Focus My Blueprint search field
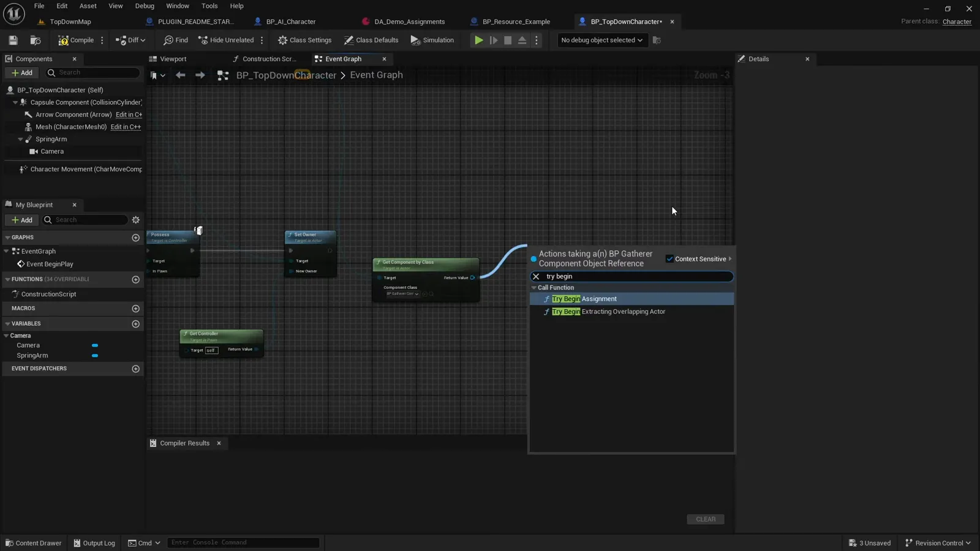Image resolution: width=980 pixels, height=551 pixels. pyautogui.click(x=85, y=220)
